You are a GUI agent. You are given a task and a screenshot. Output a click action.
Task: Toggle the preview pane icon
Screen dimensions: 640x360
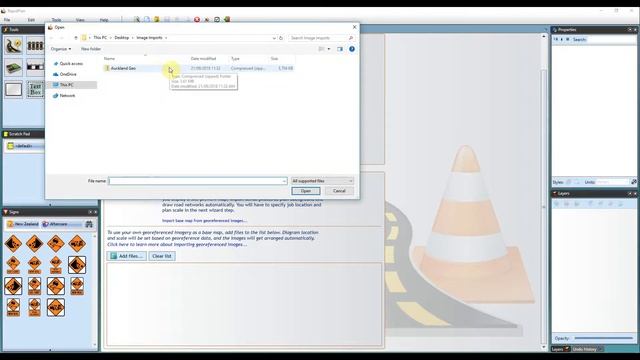[x=340, y=49]
